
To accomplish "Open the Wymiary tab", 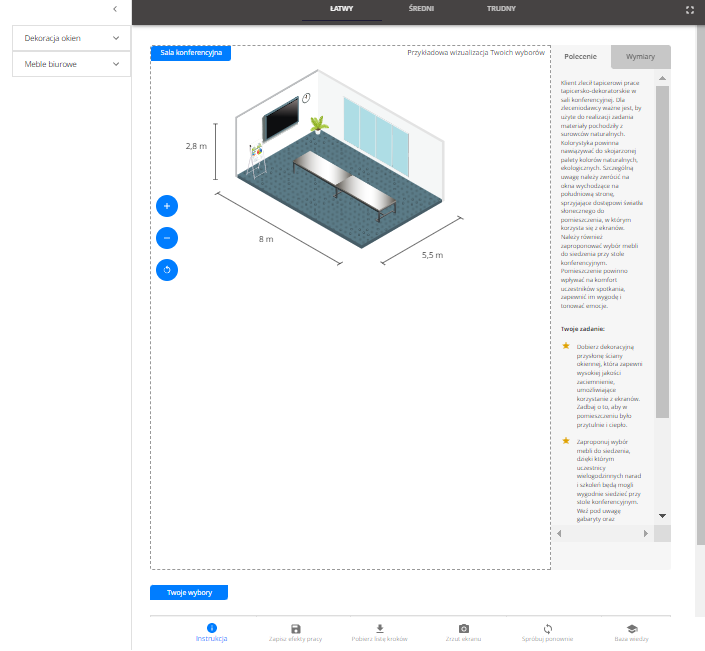I will click(640, 57).
